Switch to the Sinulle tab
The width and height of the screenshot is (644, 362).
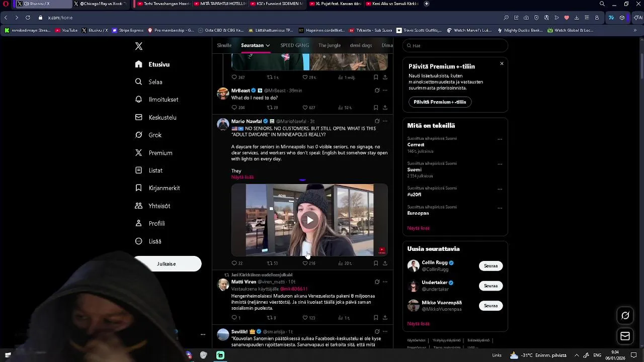(x=224, y=45)
